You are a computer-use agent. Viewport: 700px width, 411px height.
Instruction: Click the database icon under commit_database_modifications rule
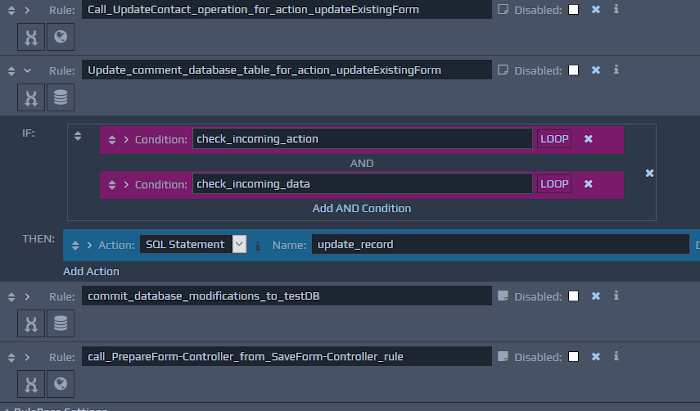point(60,323)
